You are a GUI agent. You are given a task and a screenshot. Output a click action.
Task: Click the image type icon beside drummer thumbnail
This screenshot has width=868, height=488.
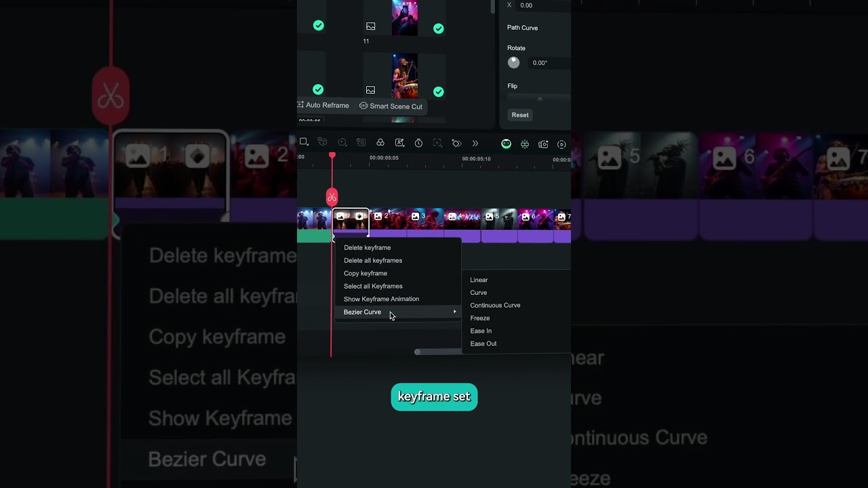coord(371,89)
